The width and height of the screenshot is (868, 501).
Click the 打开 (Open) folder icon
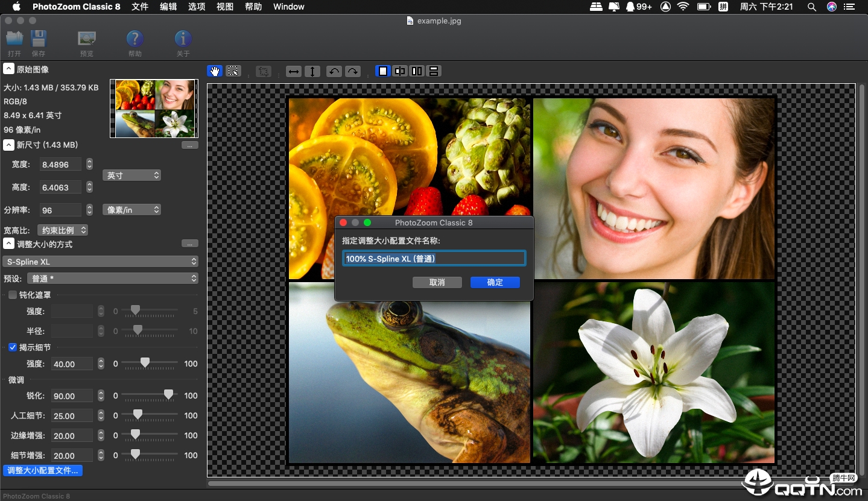(14, 39)
